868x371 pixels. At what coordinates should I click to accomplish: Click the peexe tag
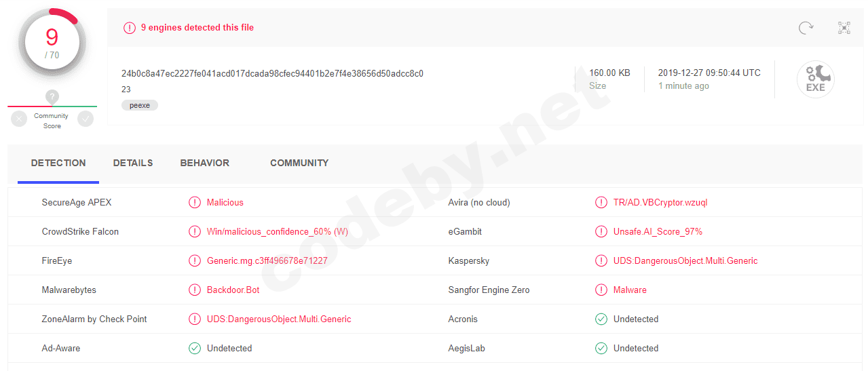point(140,105)
